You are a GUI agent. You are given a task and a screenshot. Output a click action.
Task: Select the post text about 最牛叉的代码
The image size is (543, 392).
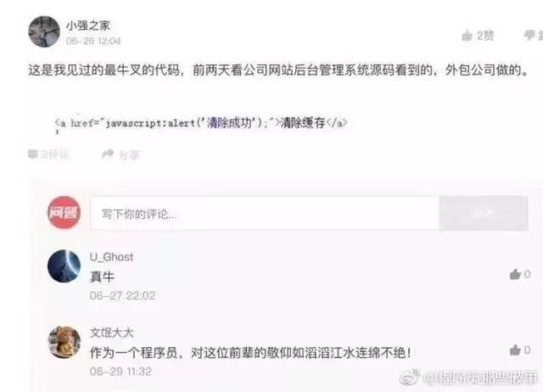pos(279,70)
